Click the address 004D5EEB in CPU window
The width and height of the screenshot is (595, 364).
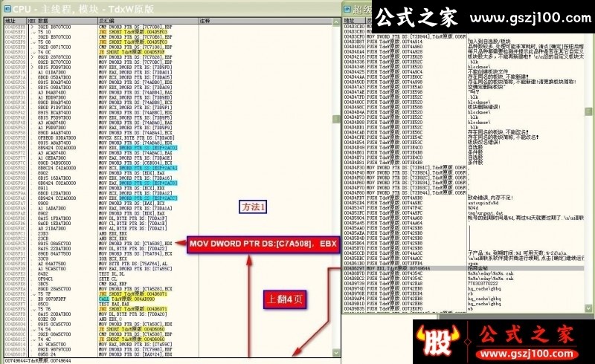pos(15,27)
